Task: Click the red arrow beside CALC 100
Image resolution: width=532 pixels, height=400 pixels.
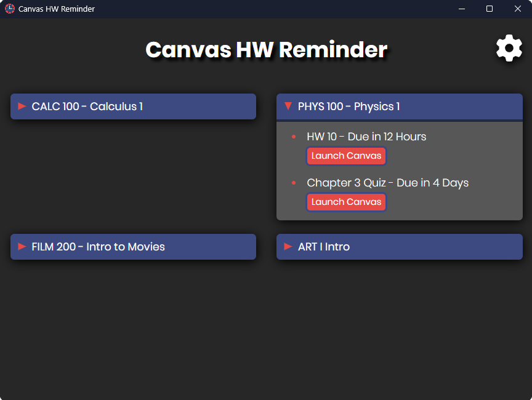Action: click(x=22, y=106)
